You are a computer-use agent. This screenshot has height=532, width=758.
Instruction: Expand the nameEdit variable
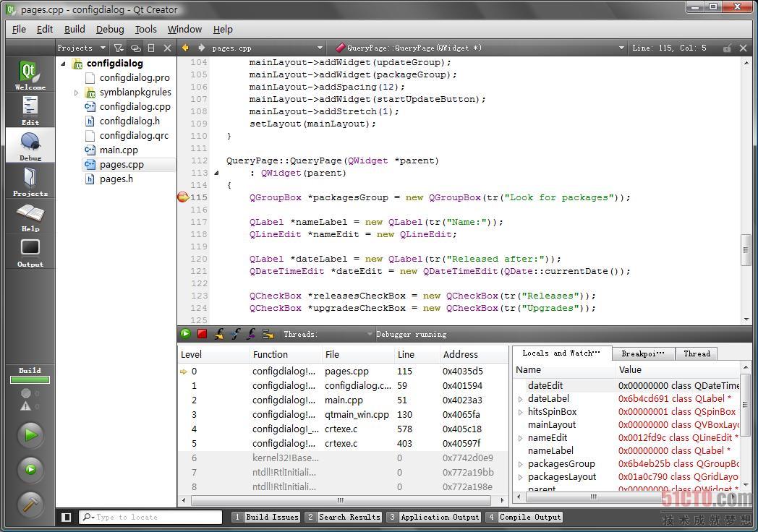tap(520, 438)
